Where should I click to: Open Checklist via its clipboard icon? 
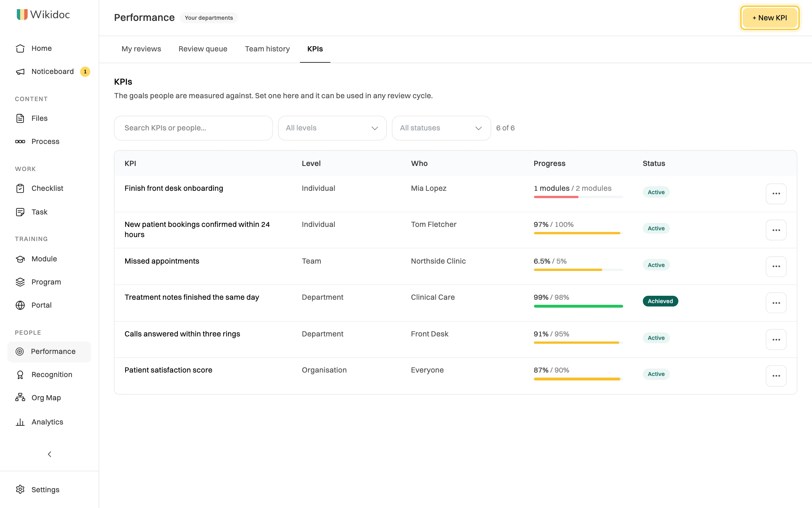(x=20, y=189)
